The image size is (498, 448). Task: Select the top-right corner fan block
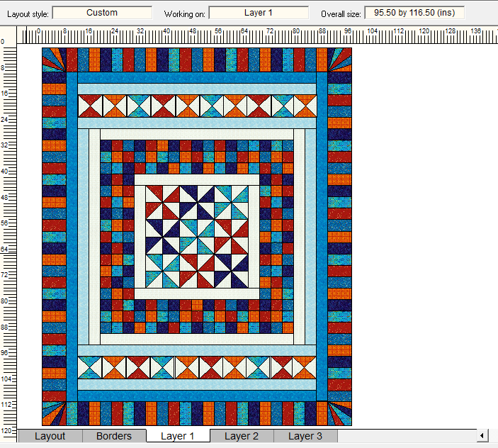[339, 60]
